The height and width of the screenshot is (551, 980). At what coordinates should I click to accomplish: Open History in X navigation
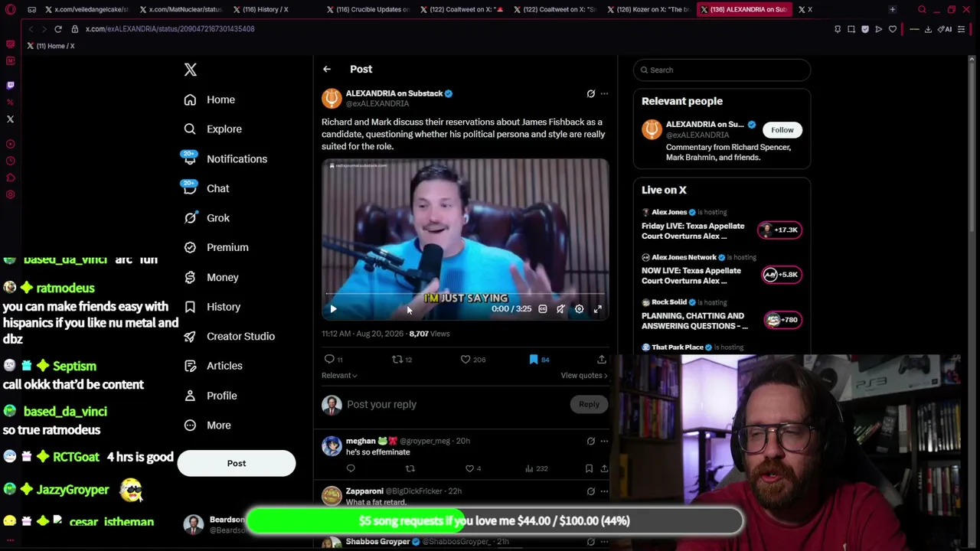(212, 307)
